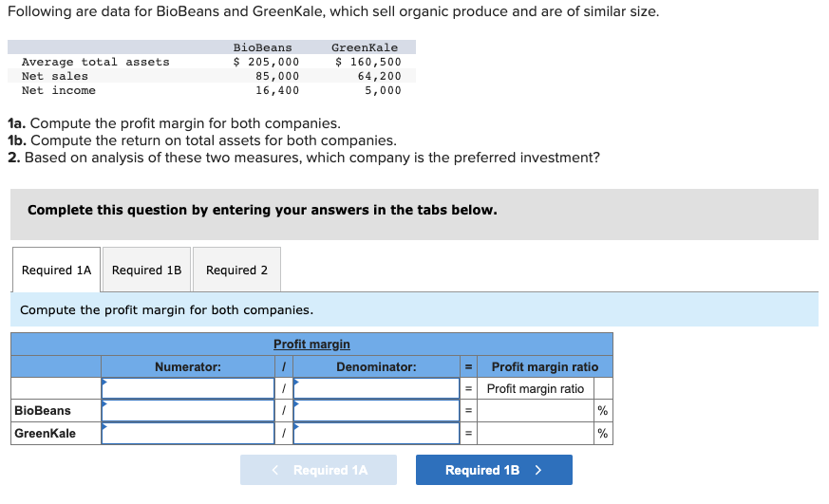Viewport: 829px width, 504px height.
Task: Switch to the Required 1A tab
Action: [x=57, y=270]
